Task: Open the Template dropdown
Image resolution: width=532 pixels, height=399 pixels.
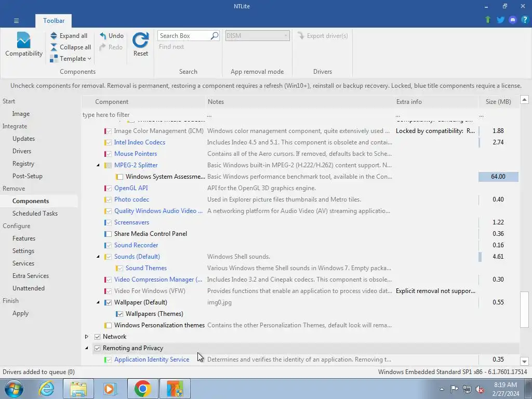Action: (71, 59)
